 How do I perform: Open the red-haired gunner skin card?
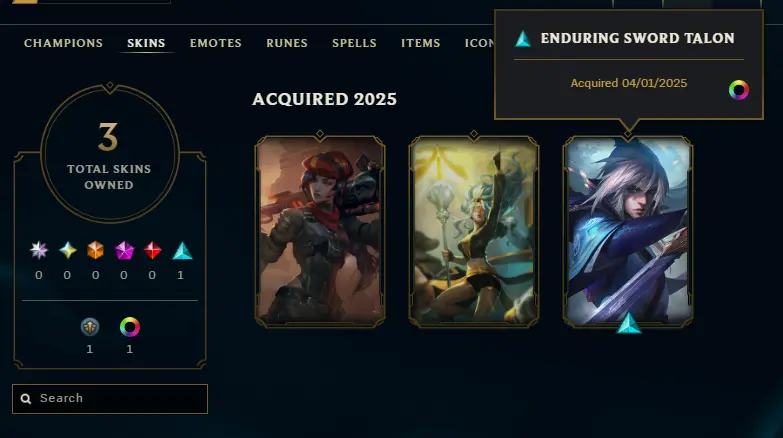[x=320, y=231]
